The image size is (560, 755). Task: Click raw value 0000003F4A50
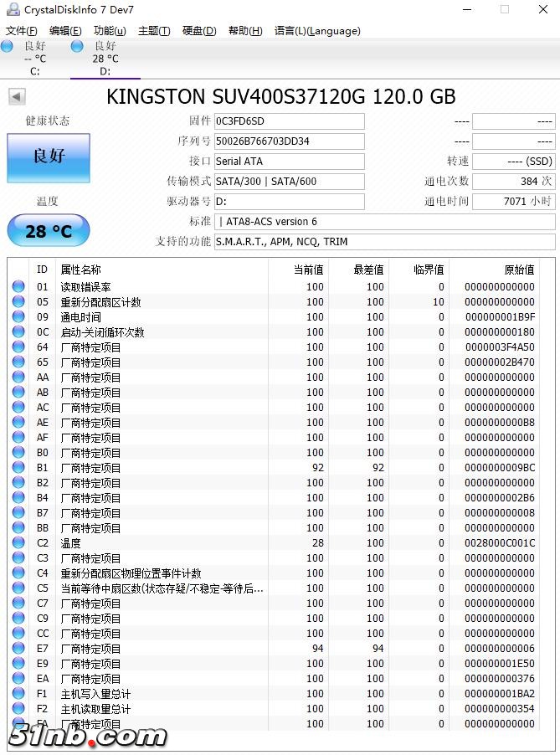500,347
